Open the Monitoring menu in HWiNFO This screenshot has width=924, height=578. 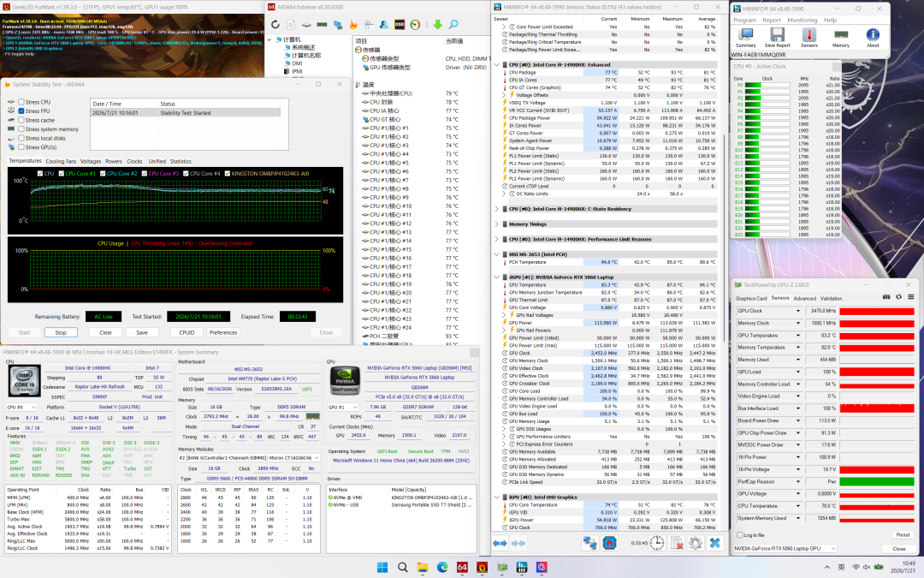[802, 20]
